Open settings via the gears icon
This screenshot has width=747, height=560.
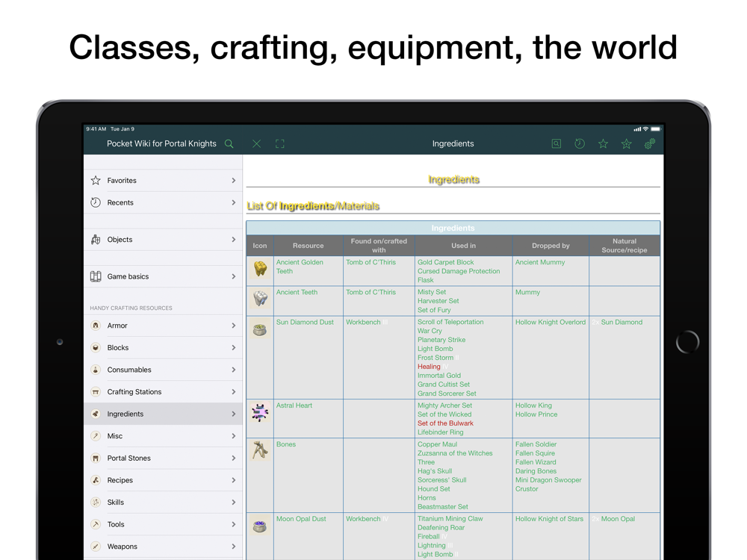point(650,144)
